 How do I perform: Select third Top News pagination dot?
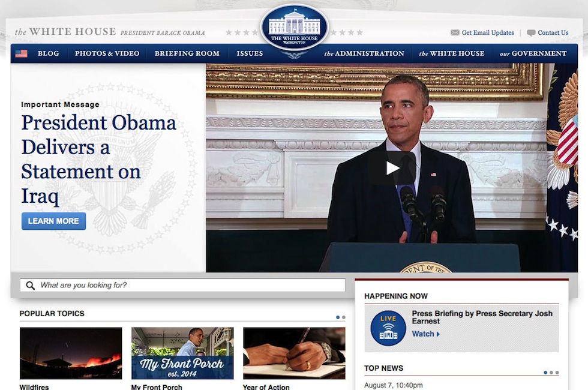(x=557, y=373)
